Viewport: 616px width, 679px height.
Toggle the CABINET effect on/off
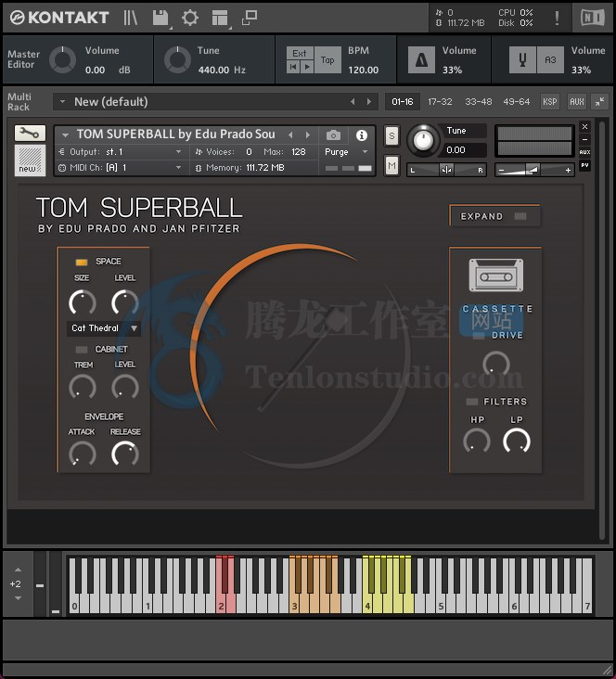[82, 349]
